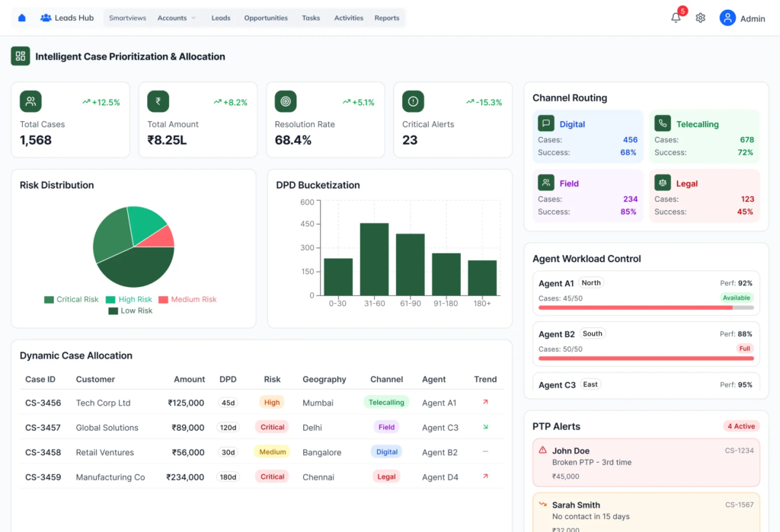780x532 pixels.
Task: Click the +12.5% trend indicator
Action: 101,103
